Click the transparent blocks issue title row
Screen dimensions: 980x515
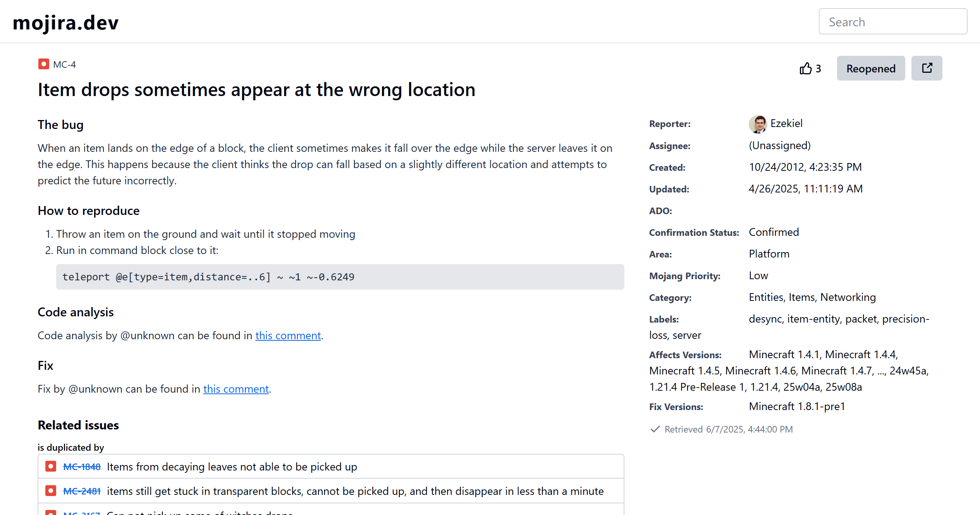coord(355,491)
